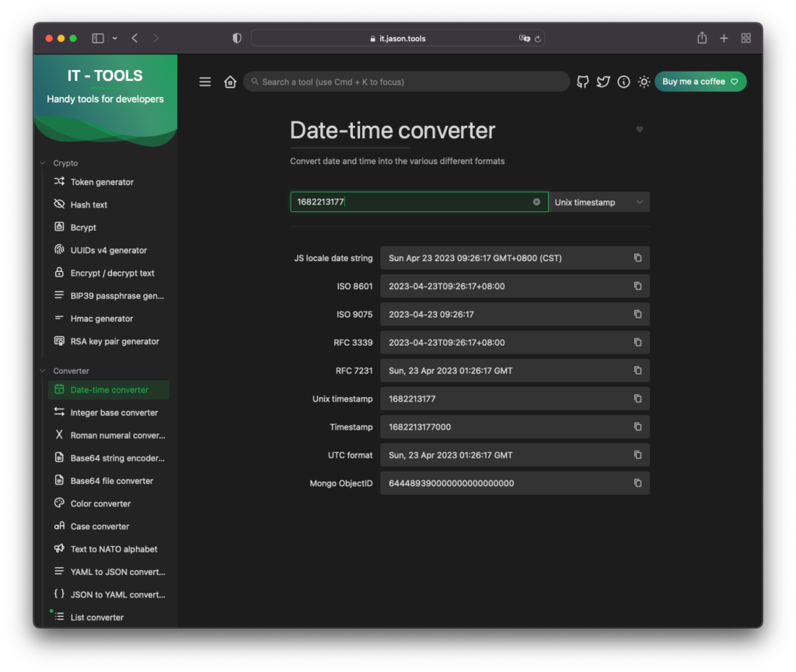Viewport: 796px width, 672px height.
Task: Go to the home page icon
Action: coord(230,82)
